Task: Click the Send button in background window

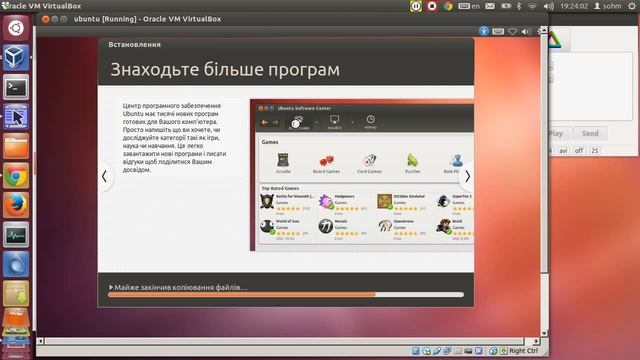Action: (x=590, y=133)
